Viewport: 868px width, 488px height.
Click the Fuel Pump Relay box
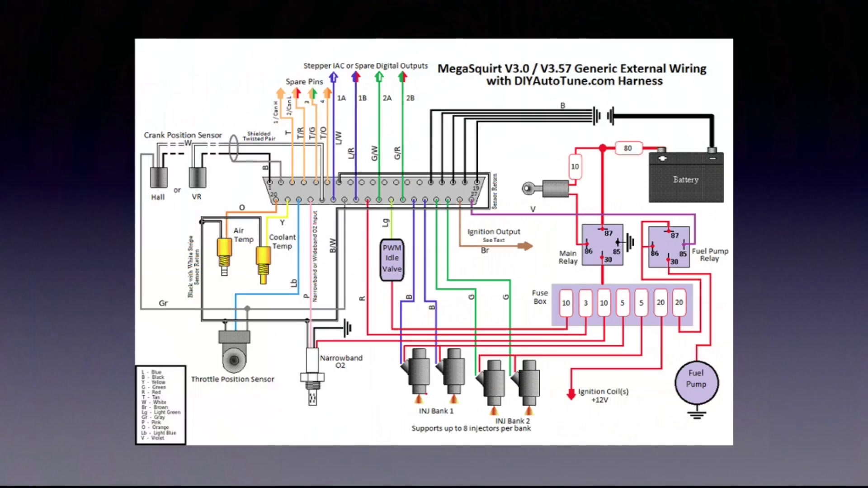(669, 247)
